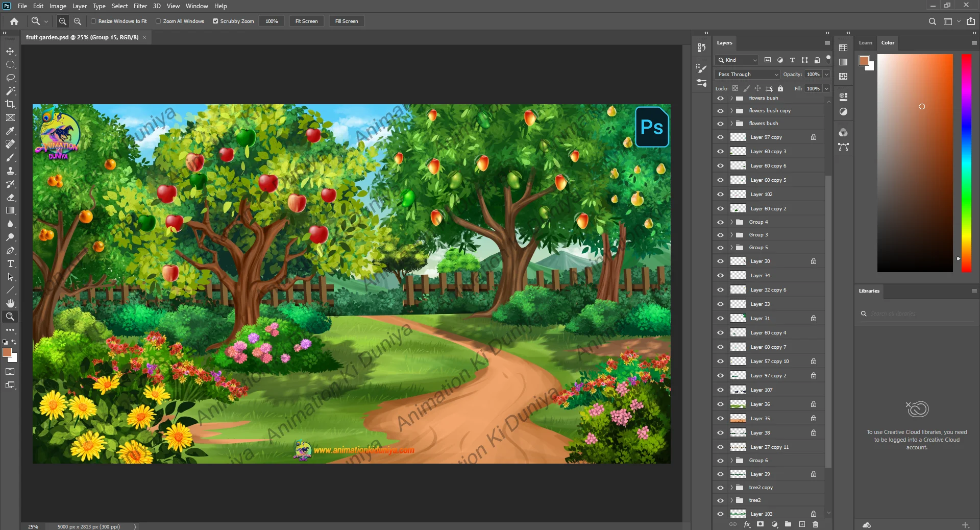
Task: Hide the Layer 102 layer
Action: [720, 195]
